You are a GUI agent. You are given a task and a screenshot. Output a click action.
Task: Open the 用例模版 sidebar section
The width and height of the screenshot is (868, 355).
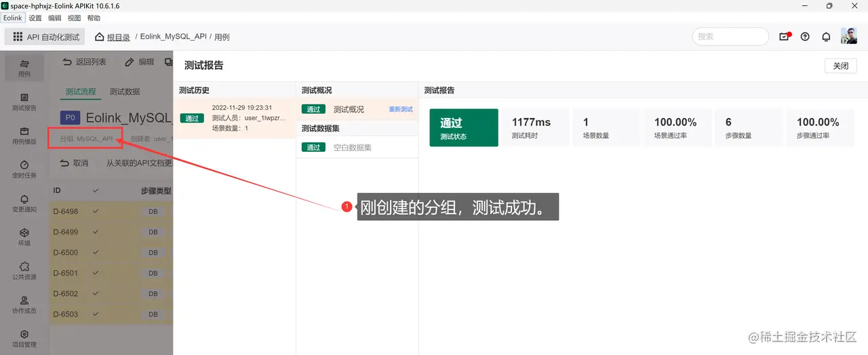tap(24, 135)
